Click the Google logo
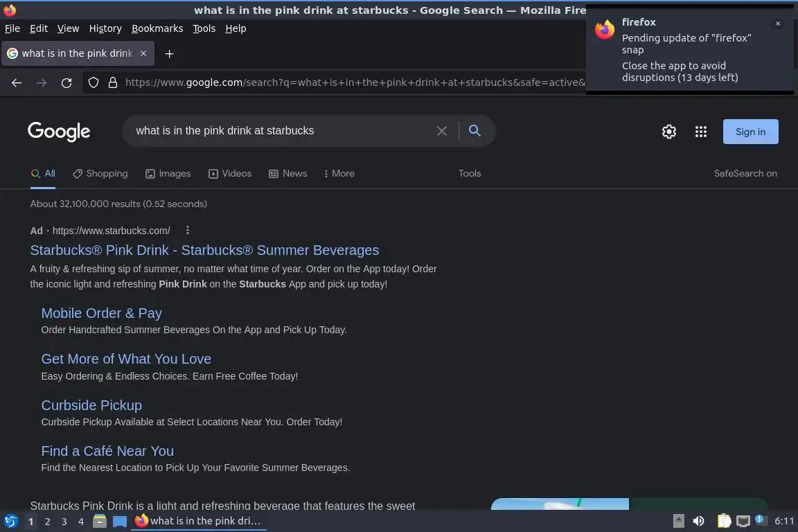The height and width of the screenshot is (532, 798). (x=59, y=132)
